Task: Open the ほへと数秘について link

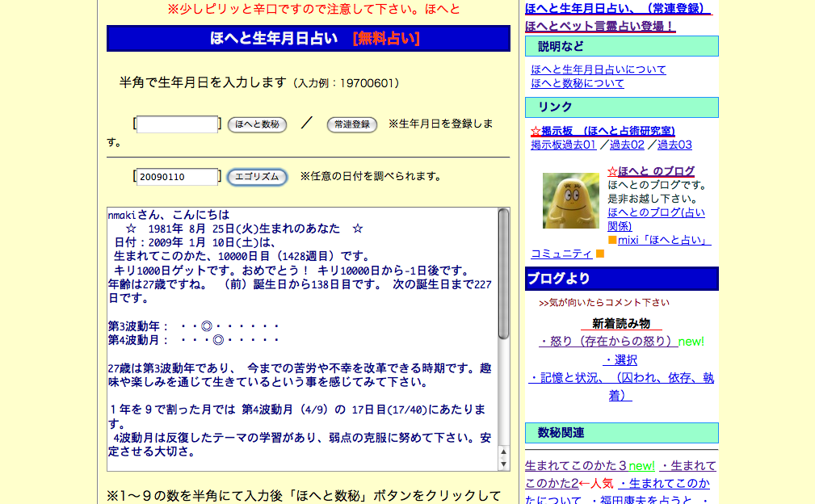Action: coord(577,83)
